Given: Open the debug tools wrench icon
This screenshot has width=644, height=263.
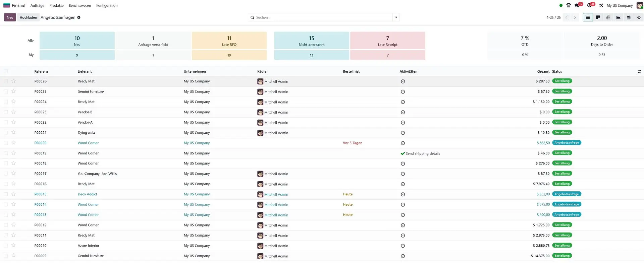Looking at the screenshot, I should pos(601,5).
